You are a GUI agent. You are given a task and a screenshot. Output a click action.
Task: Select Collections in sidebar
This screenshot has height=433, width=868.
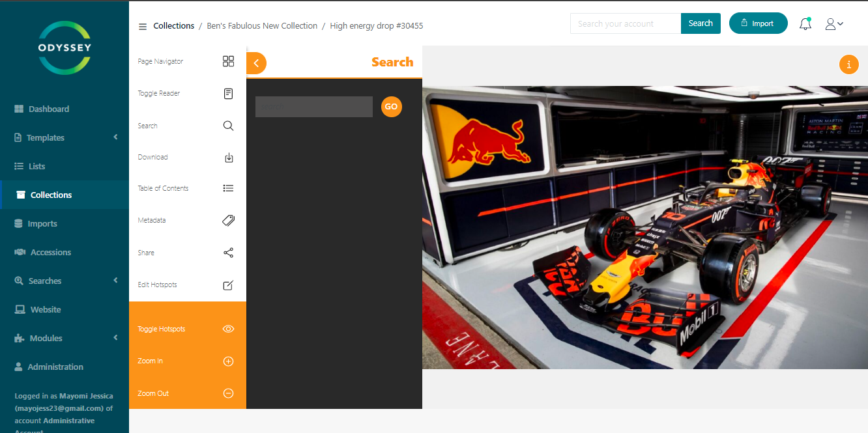(x=65, y=195)
